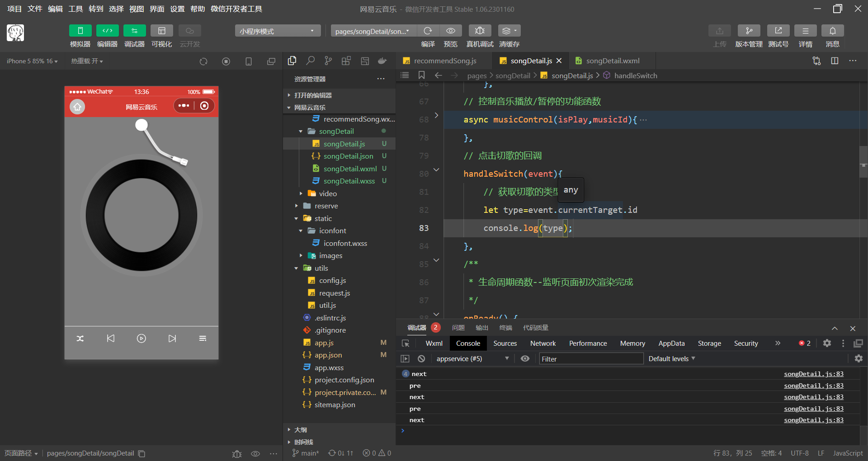This screenshot has height=461, width=868.
Task: Click the preview eye icon
Action: pos(451,31)
